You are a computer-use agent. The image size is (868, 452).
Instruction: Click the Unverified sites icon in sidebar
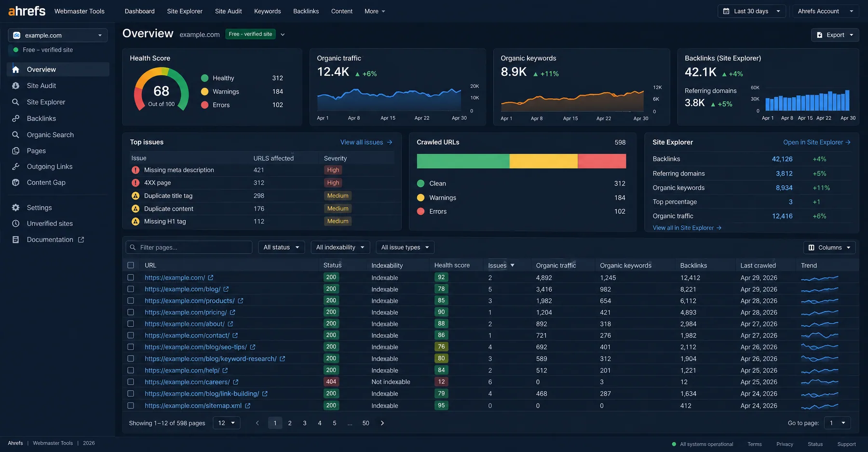(x=16, y=224)
